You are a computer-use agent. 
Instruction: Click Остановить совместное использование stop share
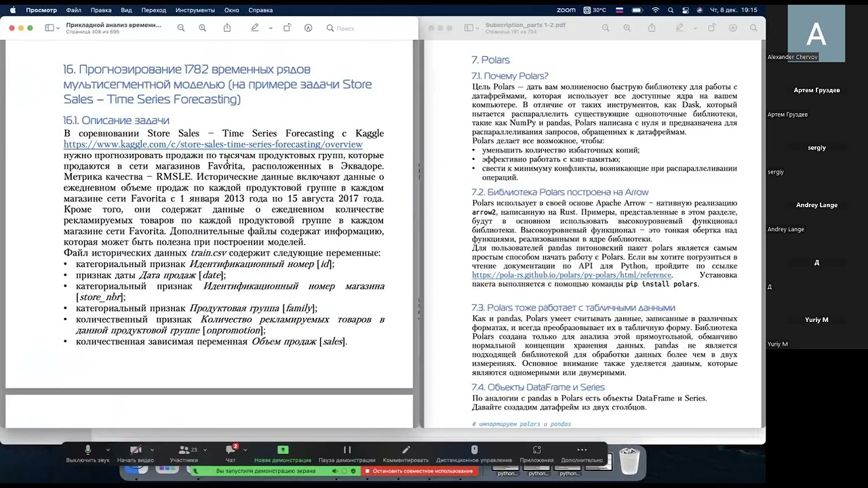[x=418, y=470]
